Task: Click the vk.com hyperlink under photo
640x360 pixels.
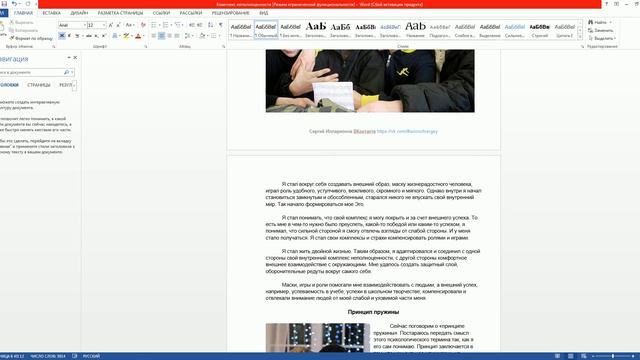Action: (407, 131)
